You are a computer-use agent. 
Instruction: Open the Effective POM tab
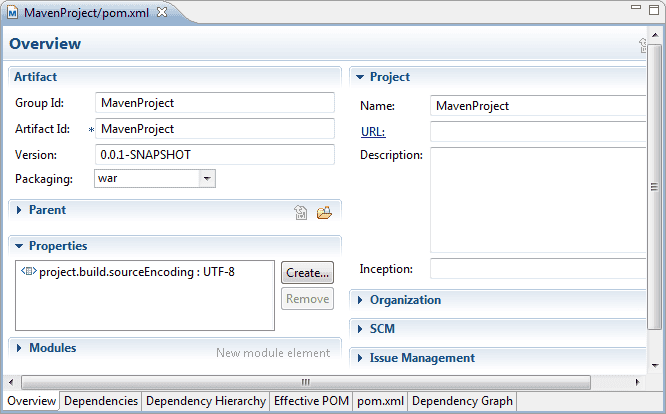click(x=311, y=401)
